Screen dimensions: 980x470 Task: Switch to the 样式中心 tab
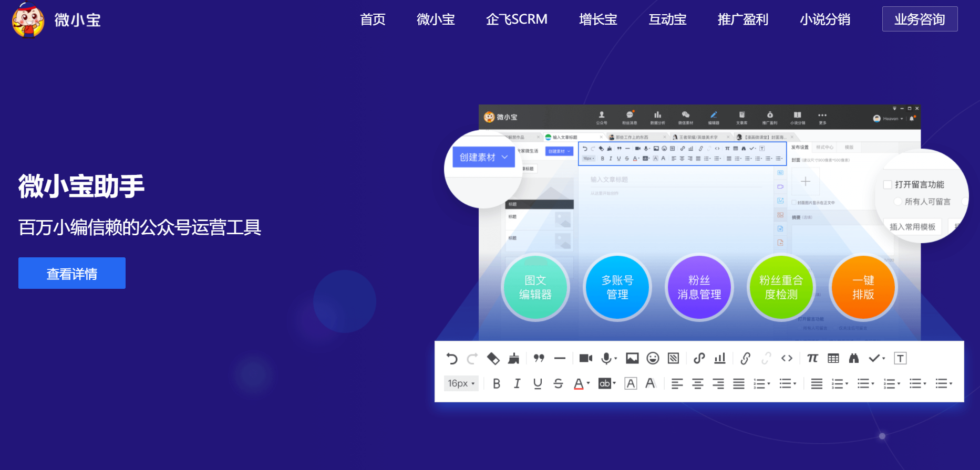pyautogui.click(x=824, y=148)
